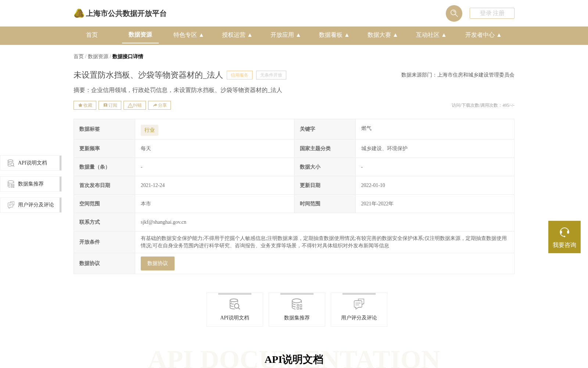Click the 订阅 subscribe button
588x368 pixels.
pyautogui.click(x=110, y=105)
